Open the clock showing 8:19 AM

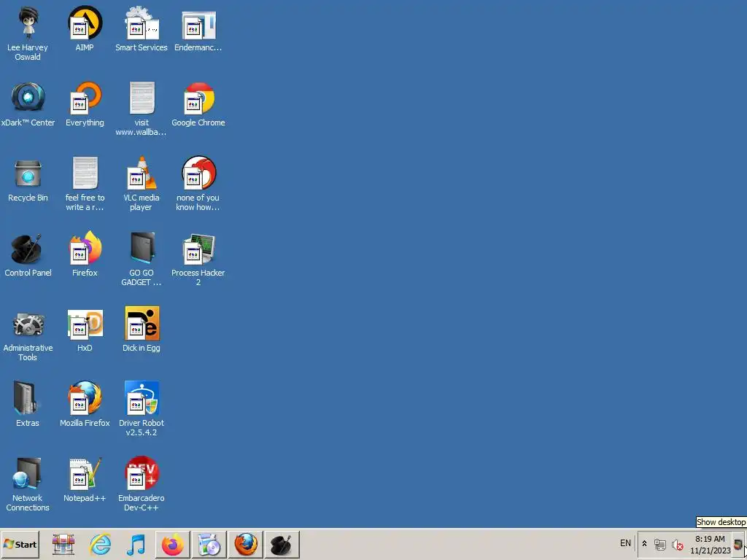coord(710,545)
